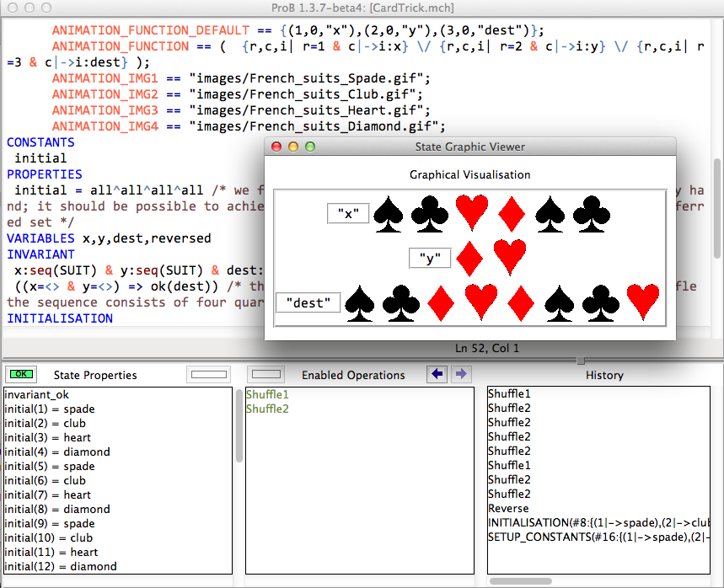Click the last heart card in dest row
The width and height of the screenshot is (724, 588).
643,302
